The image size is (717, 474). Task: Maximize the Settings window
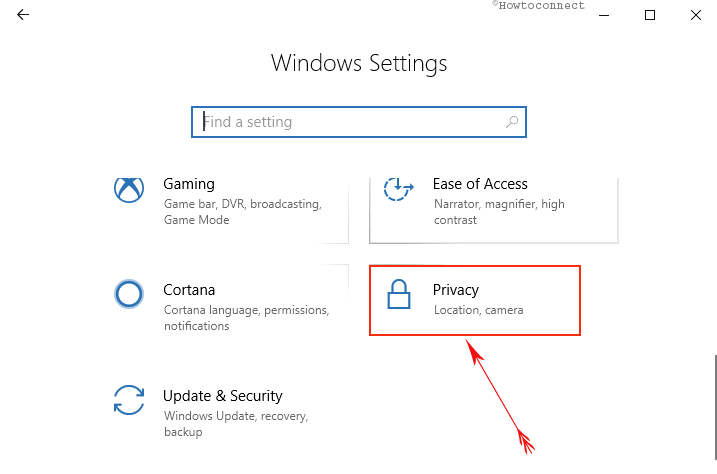[650, 15]
